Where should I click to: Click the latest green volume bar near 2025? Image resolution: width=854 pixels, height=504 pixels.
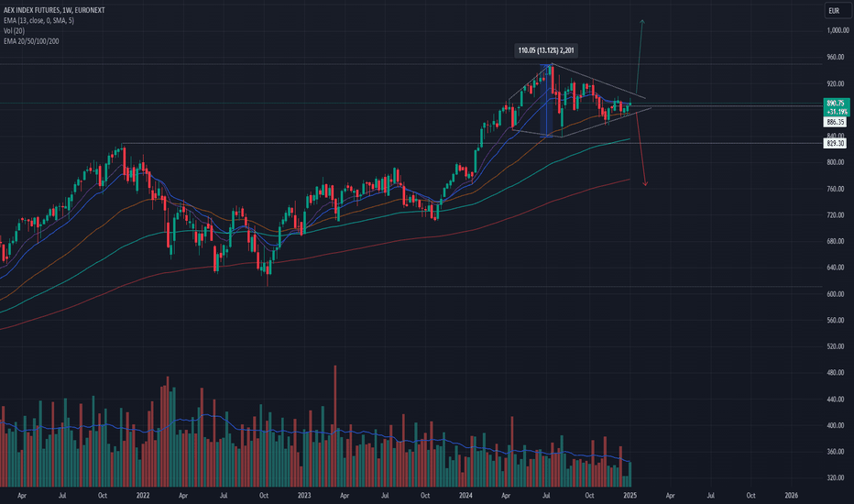tap(630, 474)
